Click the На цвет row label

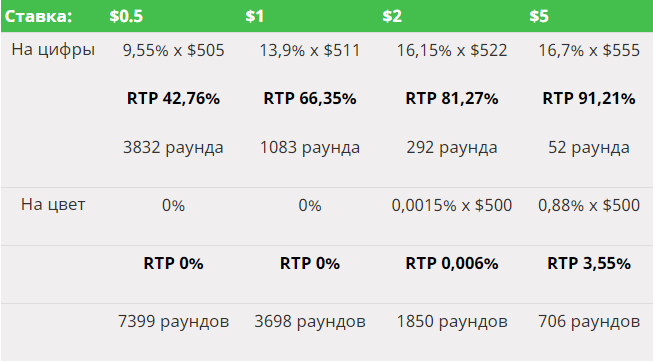pyautogui.click(x=53, y=204)
